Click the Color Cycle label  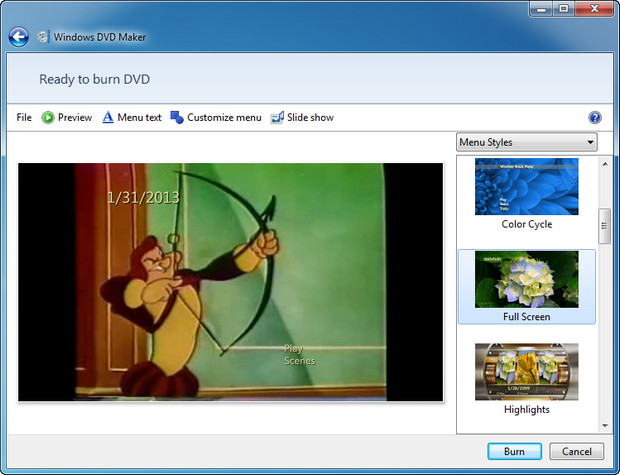point(527,224)
